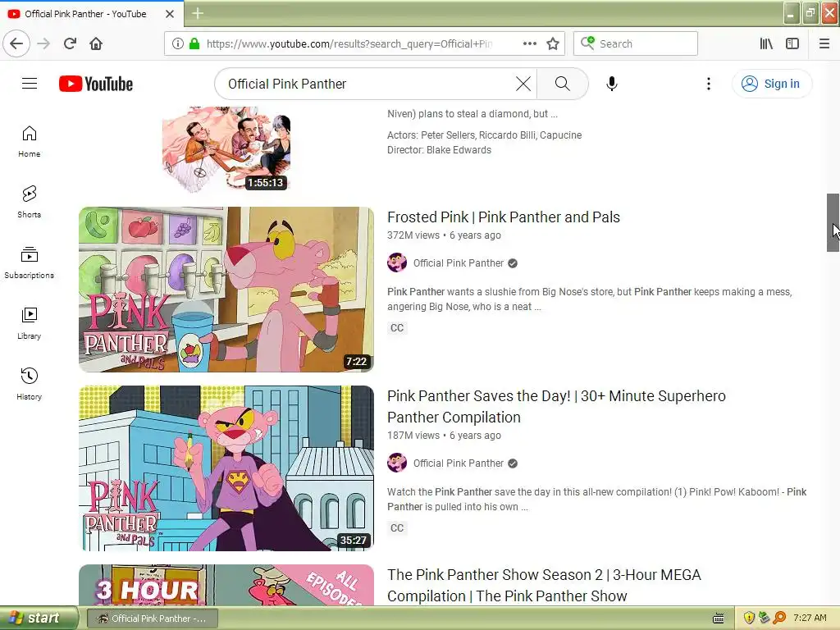Screen dimensions: 840x630
Task: Click the magnifier tray icon
Action: tap(779, 619)
